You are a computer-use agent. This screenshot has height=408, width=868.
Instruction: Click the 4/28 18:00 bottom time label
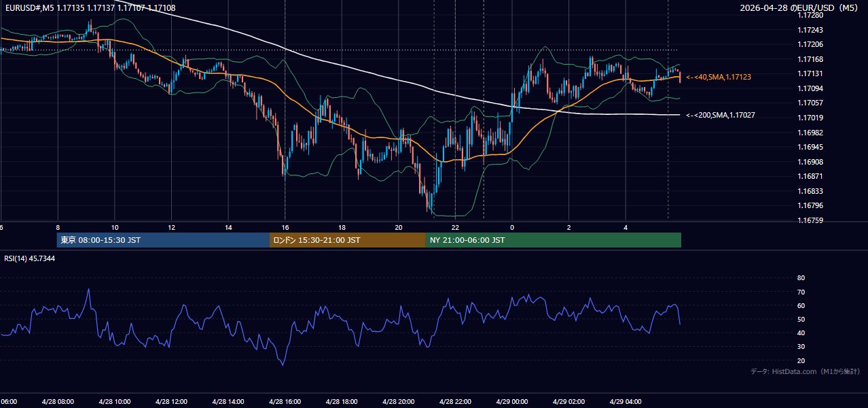[342, 401]
